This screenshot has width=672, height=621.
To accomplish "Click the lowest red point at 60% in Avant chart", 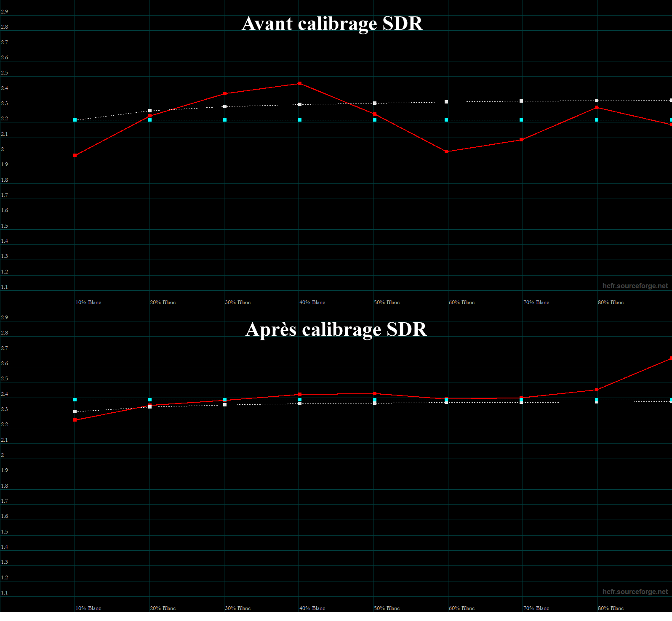I will pyautogui.click(x=446, y=151).
